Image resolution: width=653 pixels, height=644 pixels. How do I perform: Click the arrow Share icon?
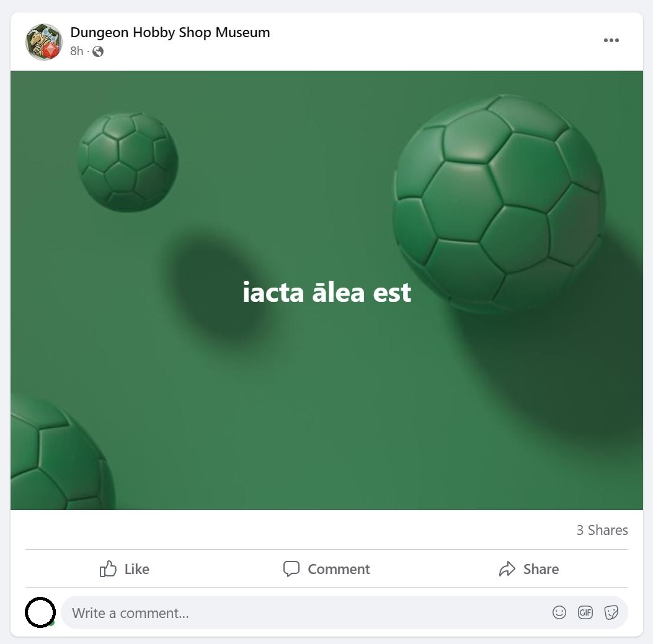pos(507,568)
